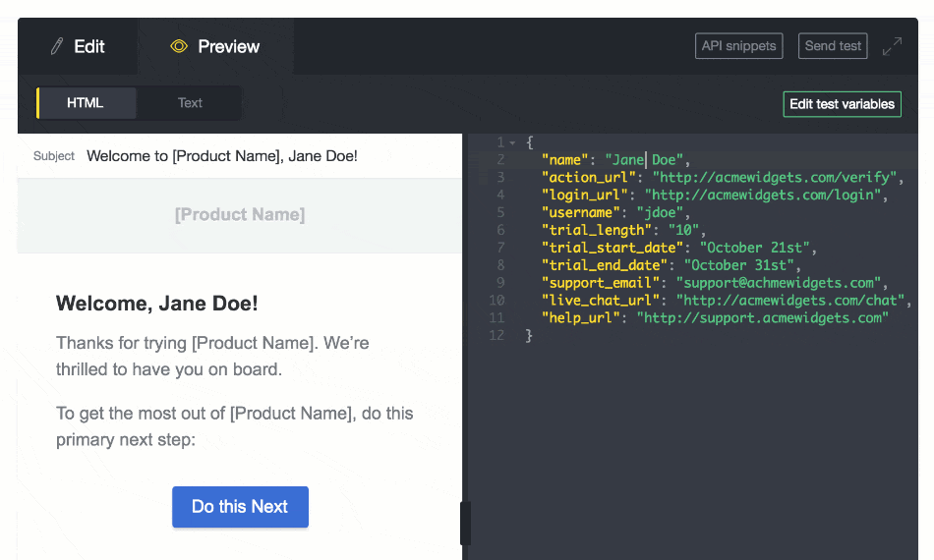Image resolution: width=934 pixels, height=560 pixels.
Task: Click the support@achmewidgets.com value
Action: click(779, 283)
